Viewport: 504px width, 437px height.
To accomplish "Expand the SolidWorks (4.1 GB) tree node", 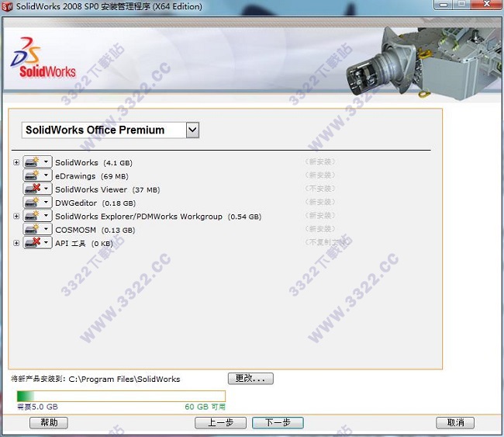I will (x=16, y=162).
